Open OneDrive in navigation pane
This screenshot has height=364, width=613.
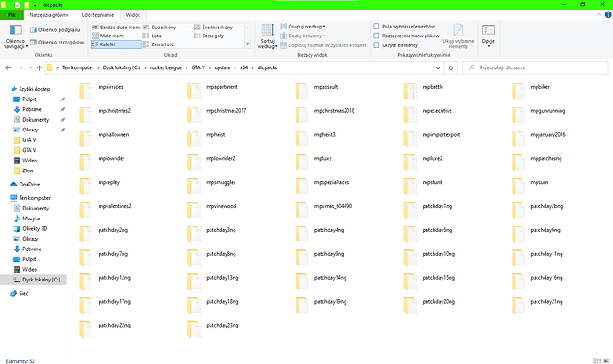(26, 185)
